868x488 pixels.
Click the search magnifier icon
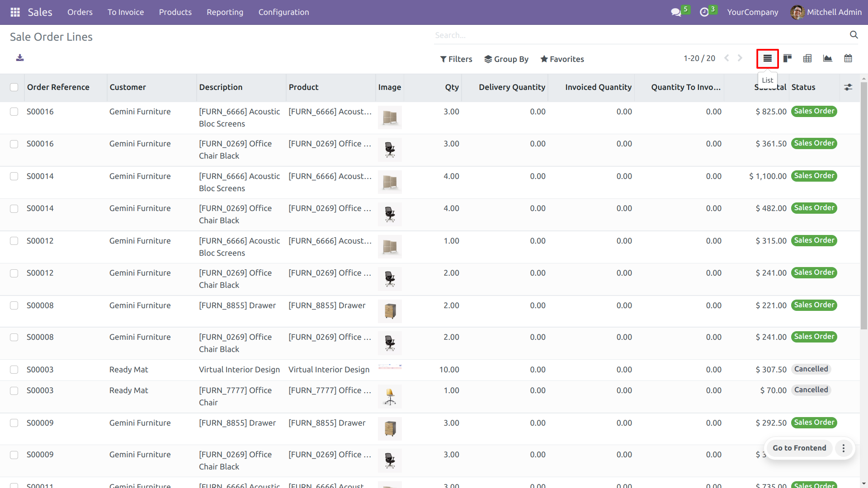(x=854, y=35)
